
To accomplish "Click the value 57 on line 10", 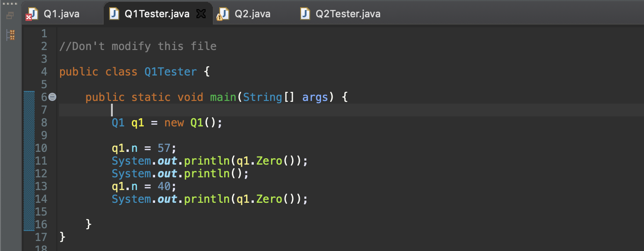I will click(x=164, y=148).
